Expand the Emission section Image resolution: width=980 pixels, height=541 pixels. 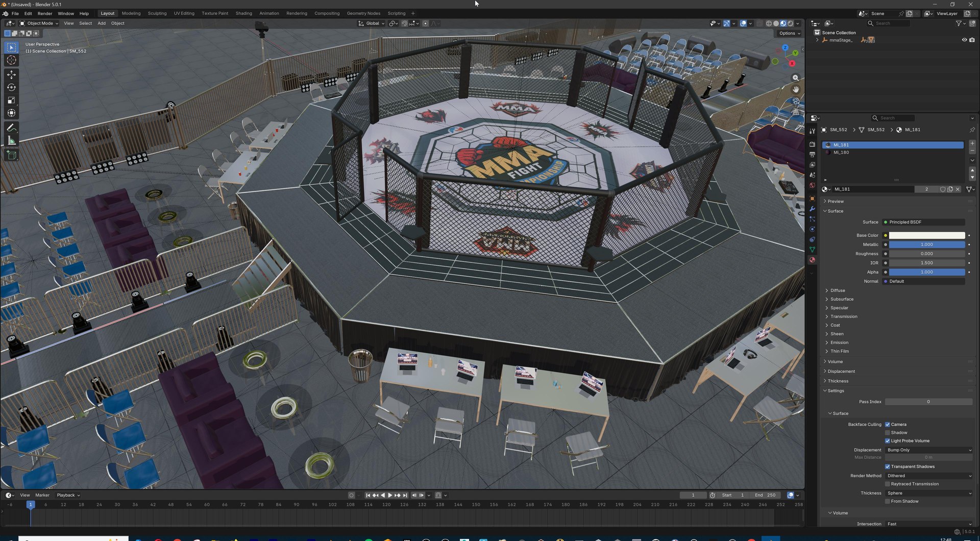839,342
